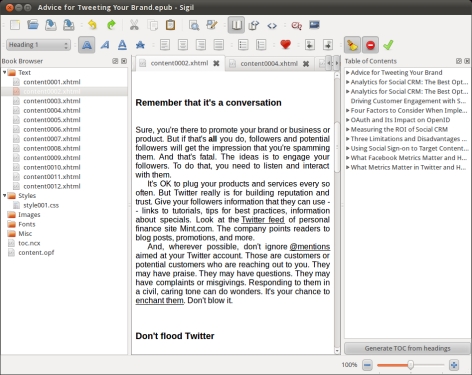Click the insert image icon
Image resolution: width=472 pixels, height=375 pixels.
pos(314,25)
